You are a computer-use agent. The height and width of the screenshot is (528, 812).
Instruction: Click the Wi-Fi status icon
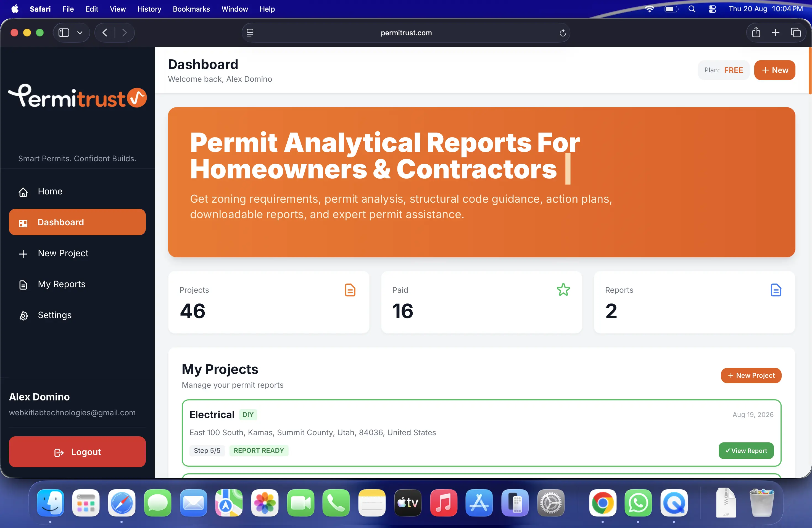click(649, 9)
